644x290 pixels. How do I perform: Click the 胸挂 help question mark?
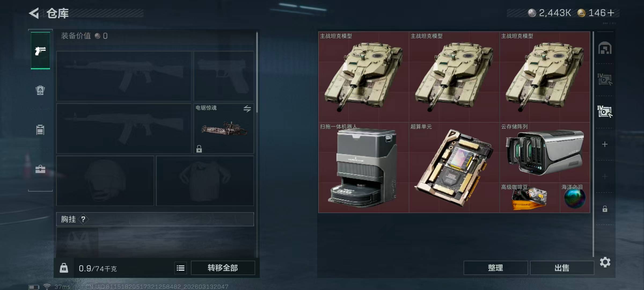point(83,219)
